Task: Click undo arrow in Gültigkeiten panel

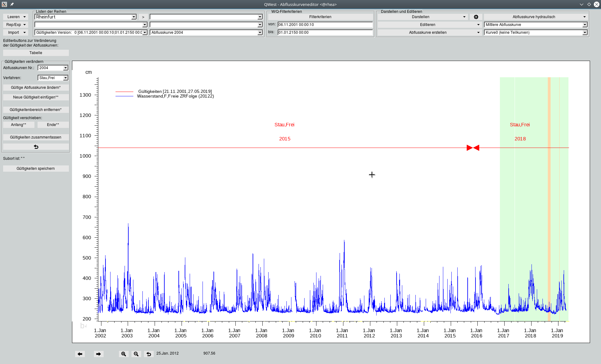Action: [36, 147]
